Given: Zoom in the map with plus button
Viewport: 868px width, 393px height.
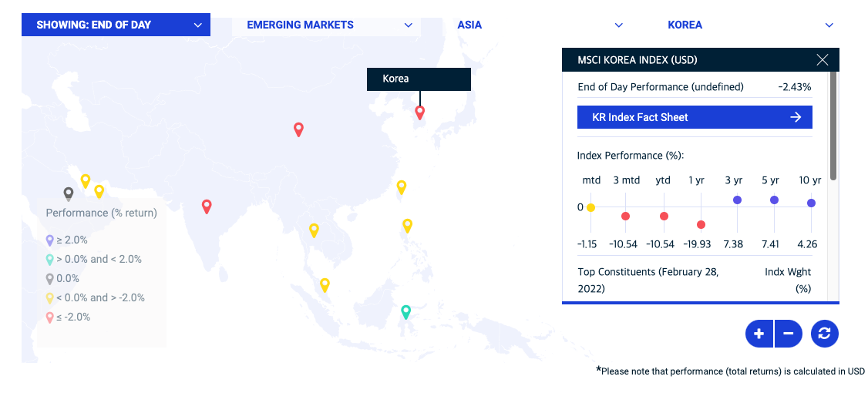Looking at the screenshot, I should click(759, 334).
